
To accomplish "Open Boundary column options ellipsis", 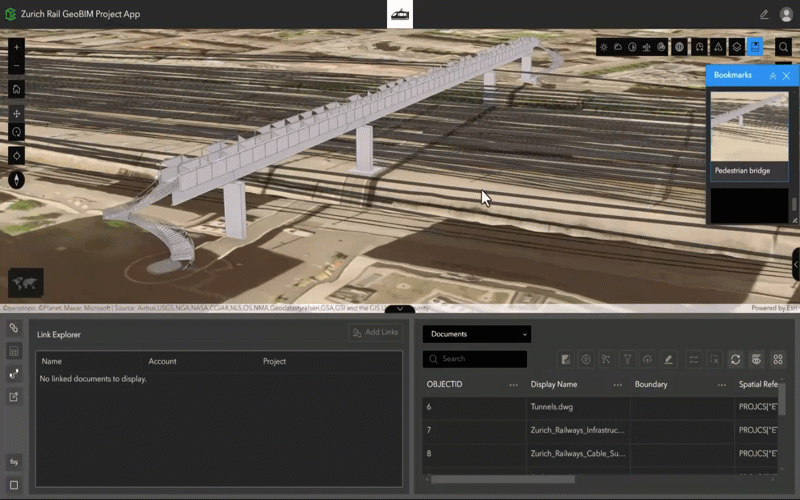I will coord(721,385).
